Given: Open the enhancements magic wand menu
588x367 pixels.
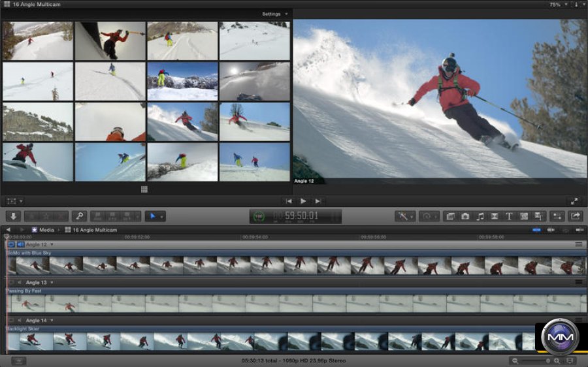Looking at the screenshot, I should [404, 216].
